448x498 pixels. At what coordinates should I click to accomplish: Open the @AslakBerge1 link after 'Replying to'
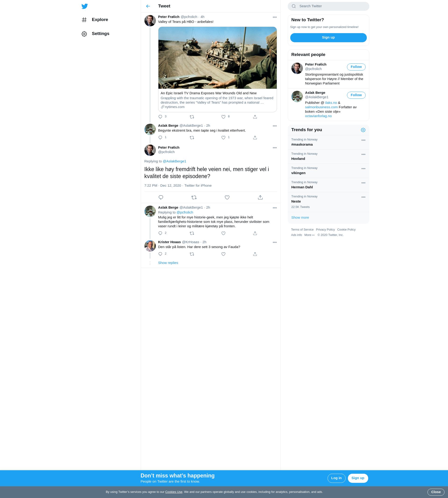(174, 161)
